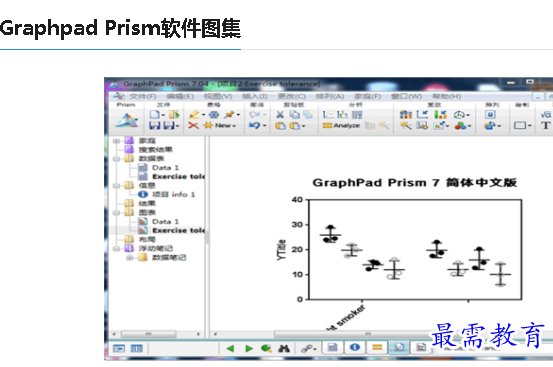Open the new file dropdown arrow

tap(163, 115)
